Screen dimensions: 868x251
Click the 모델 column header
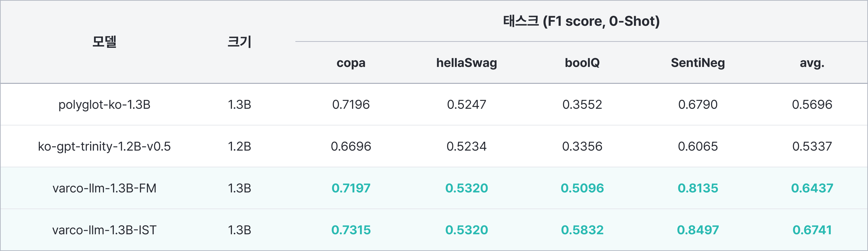pos(104,42)
